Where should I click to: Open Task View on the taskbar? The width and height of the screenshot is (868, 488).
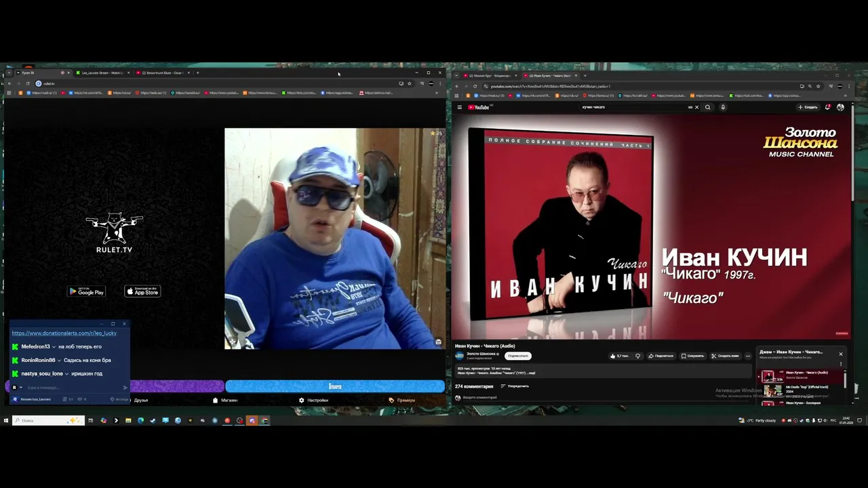[x=90, y=420]
